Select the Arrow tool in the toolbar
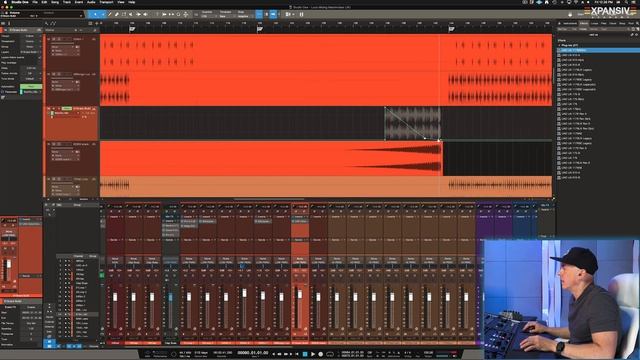640x360 pixels. point(95,15)
